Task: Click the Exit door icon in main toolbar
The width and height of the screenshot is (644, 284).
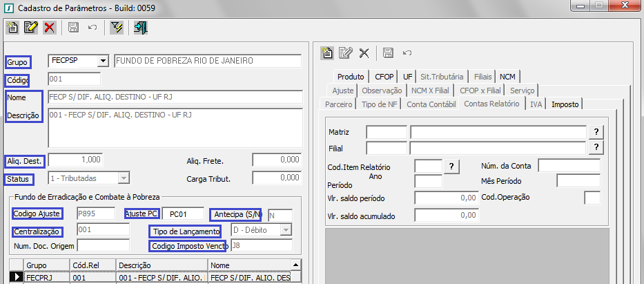Action: click(x=141, y=28)
